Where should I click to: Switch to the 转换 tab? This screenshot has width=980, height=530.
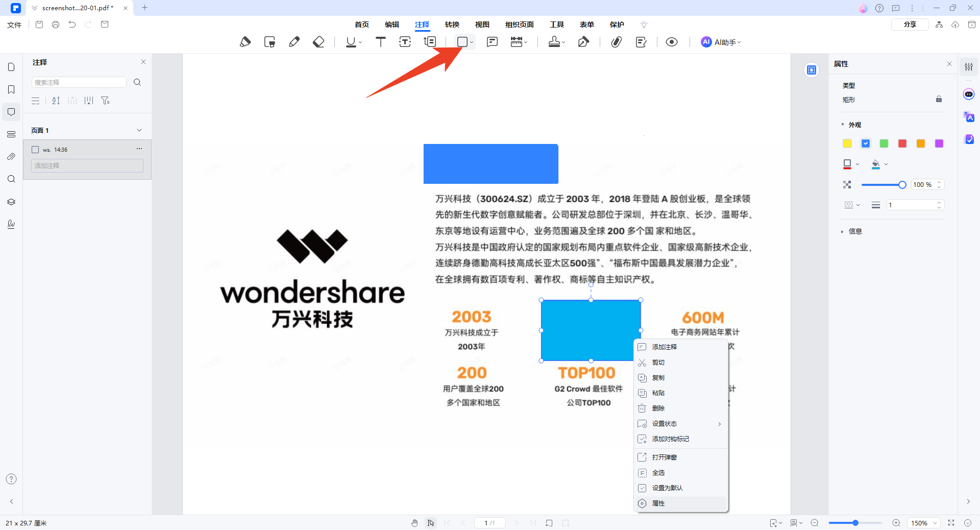point(452,25)
